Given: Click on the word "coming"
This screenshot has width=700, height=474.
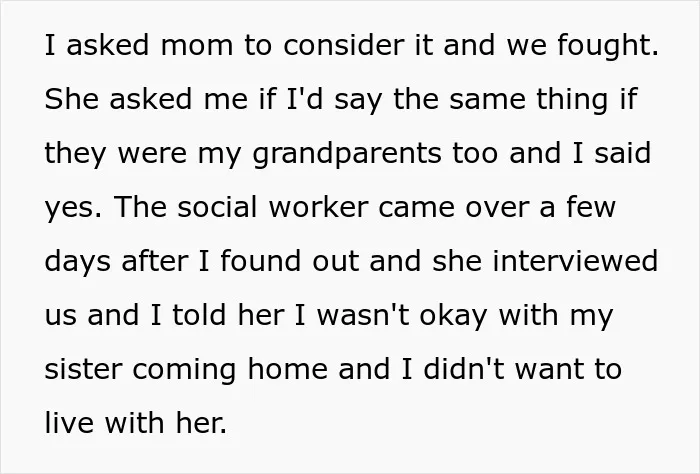Looking at the screenshot, I should click(184, 371).
